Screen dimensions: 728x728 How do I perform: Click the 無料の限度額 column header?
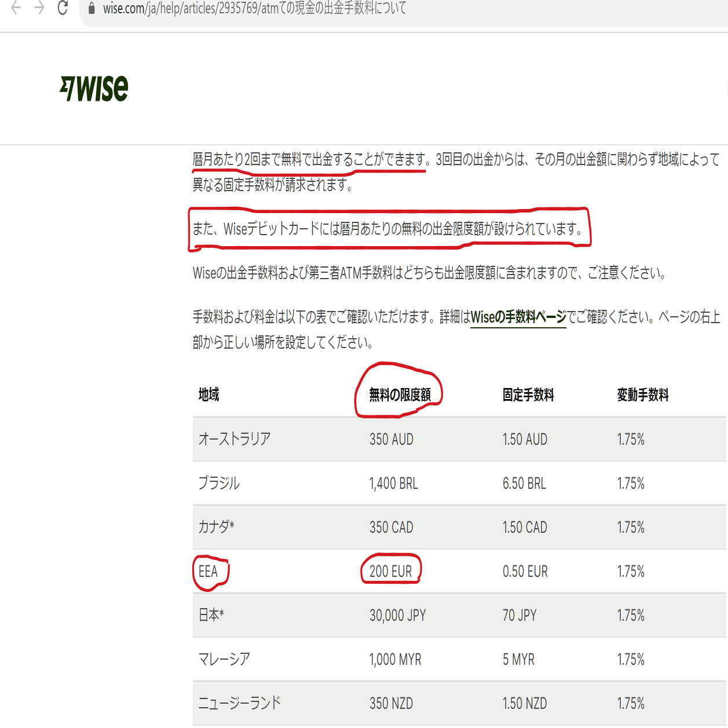click(x=400, y=395)
